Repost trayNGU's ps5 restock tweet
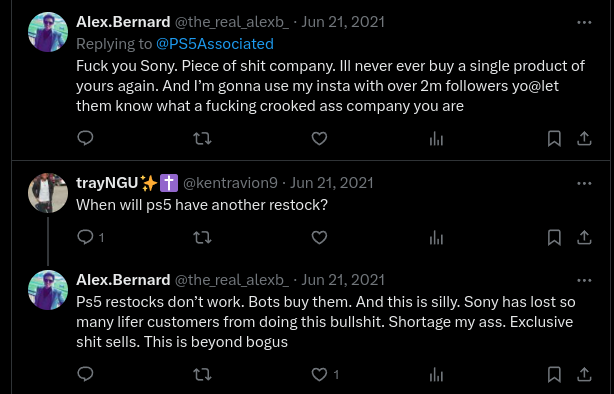The height and width of the screenshot is (394, 614). coord(202,237)
